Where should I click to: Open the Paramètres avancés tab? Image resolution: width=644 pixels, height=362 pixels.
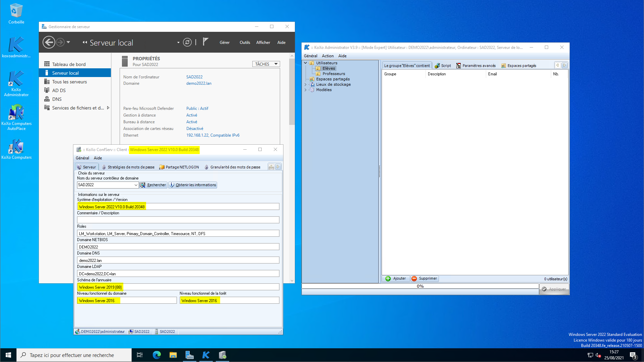coord(476,66)
